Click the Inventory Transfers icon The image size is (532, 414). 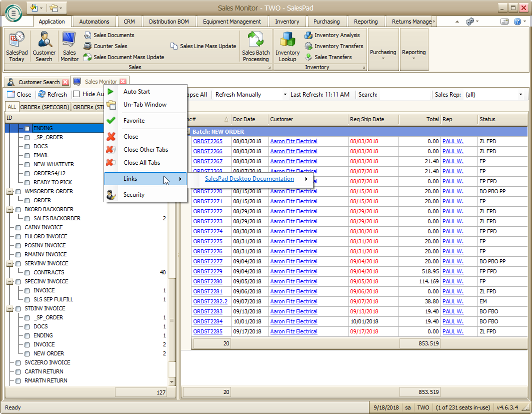[308, 46]
